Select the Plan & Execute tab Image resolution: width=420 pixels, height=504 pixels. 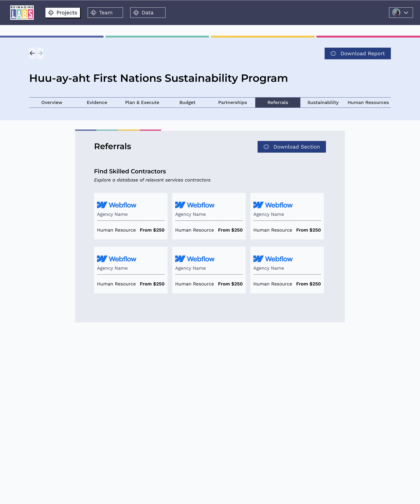tap(142, 102)
